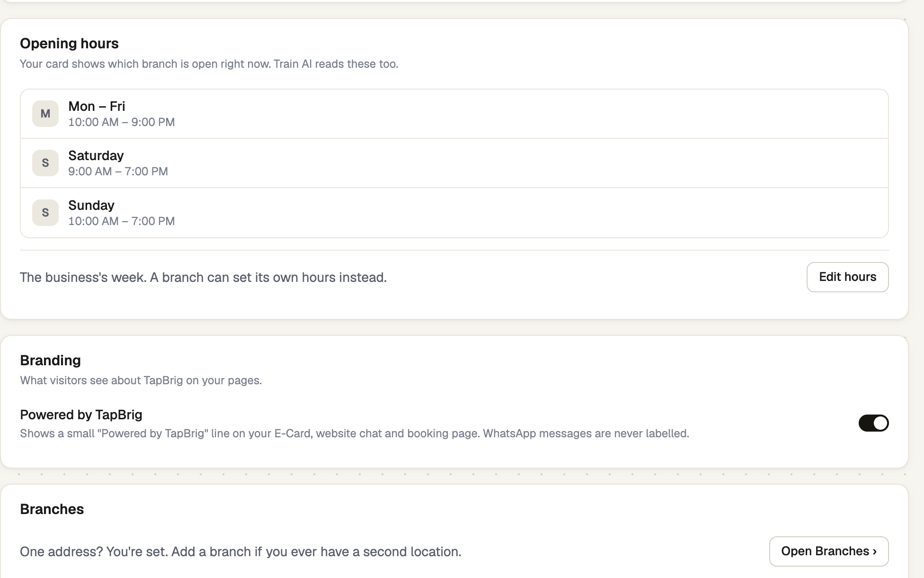The image size is (924, 578).
Task: Click the S icon beside Saturday
Action: pos(45,163)
